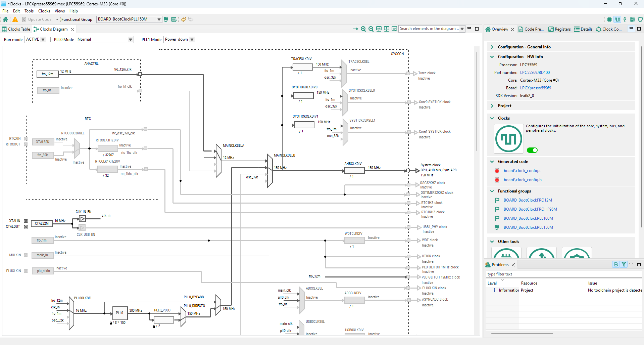Toggle the PLUCLKIN pin box
This screenshot has height=345, width=644.
(26, 271)
